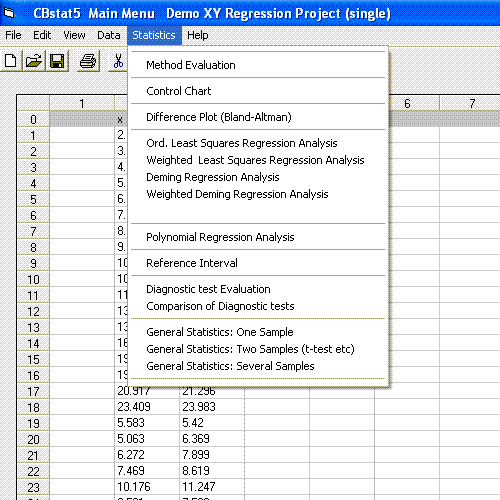Click the Open folder toolbar icon

click(x=34, y=61)
